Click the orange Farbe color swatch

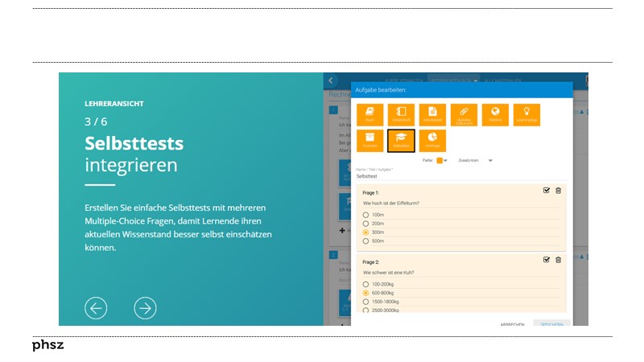tap(439, 160)
